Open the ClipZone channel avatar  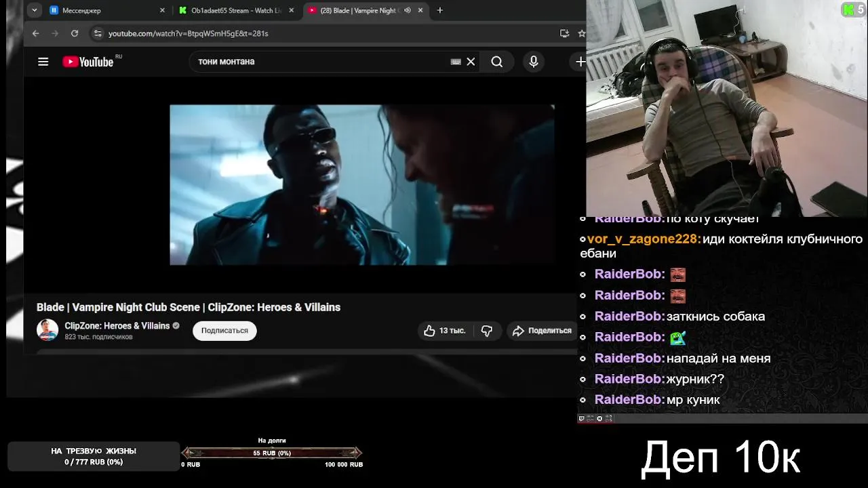click(47, 330)
